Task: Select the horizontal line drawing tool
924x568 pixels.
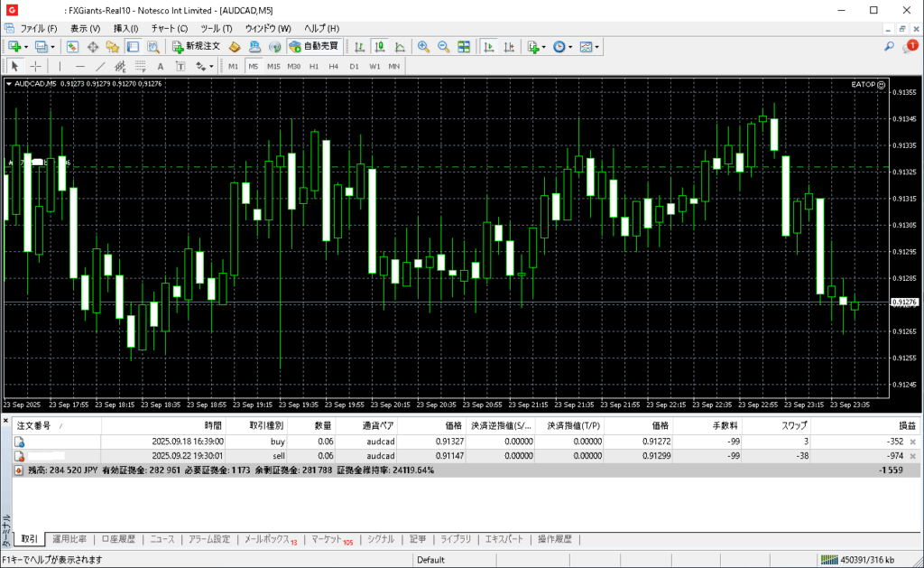Action: (x=80, y=66)
